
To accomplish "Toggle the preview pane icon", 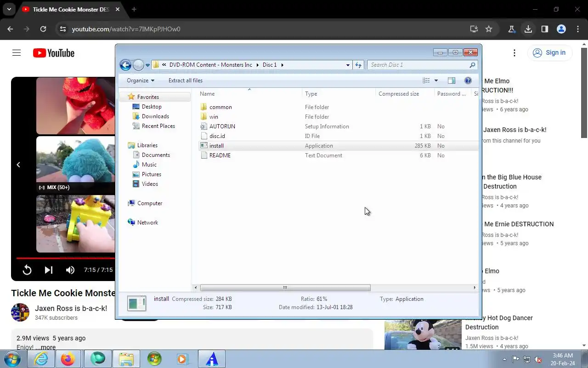I will click(x=452, y=80).
